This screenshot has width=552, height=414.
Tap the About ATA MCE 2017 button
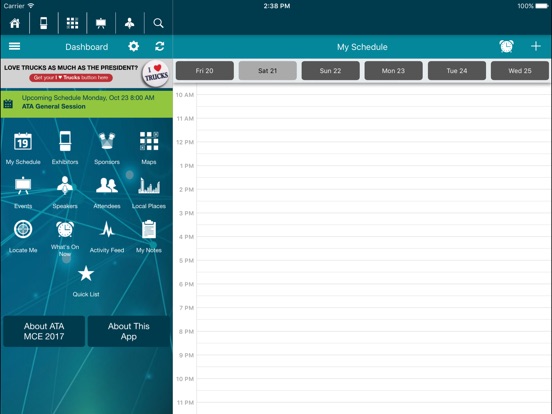(44, 331)
